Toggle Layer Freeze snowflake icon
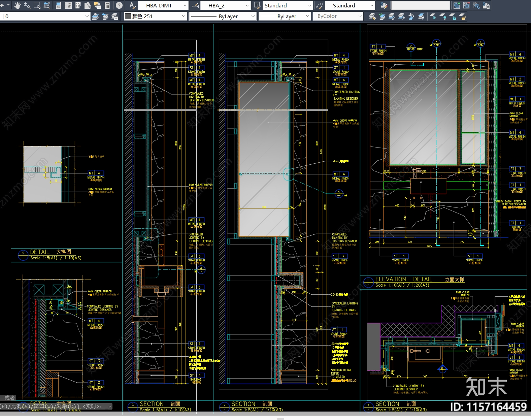Viewport: 531px width, 420px height. pos(433,16)
